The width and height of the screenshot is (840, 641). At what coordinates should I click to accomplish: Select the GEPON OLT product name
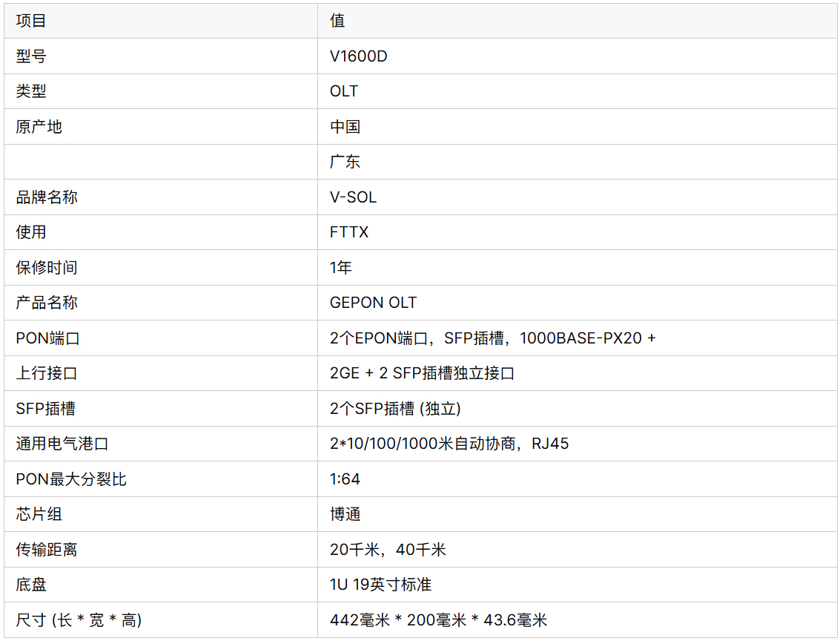pyautogui.click(x=373, y=303)
